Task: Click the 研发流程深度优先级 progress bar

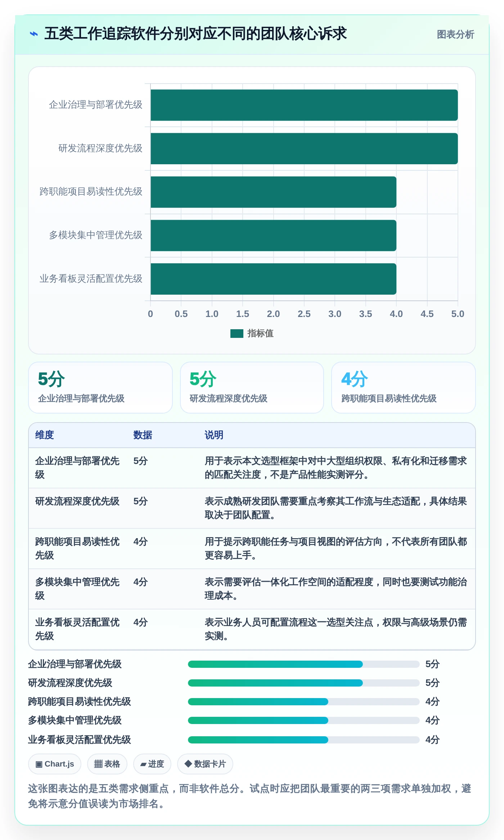Action: pyautogui.click(x=304, y=683)
